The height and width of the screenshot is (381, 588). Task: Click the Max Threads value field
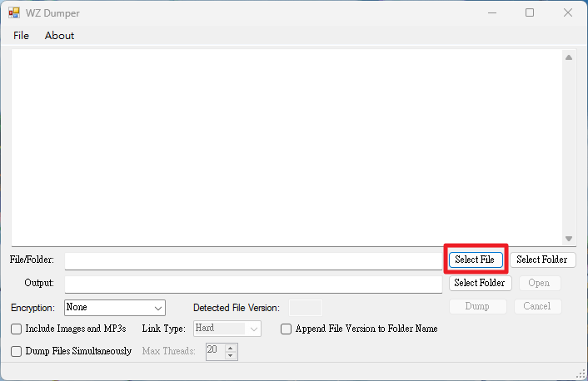point(216,351)
